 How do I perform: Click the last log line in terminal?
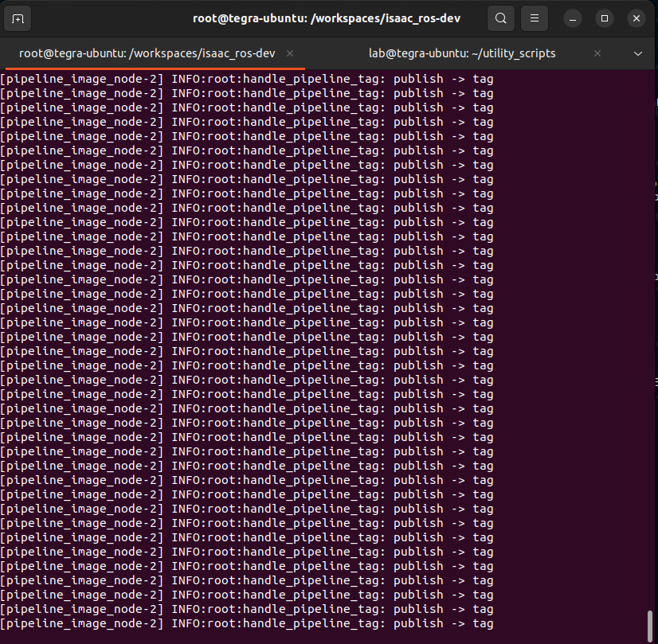click(x=246, y=623)
